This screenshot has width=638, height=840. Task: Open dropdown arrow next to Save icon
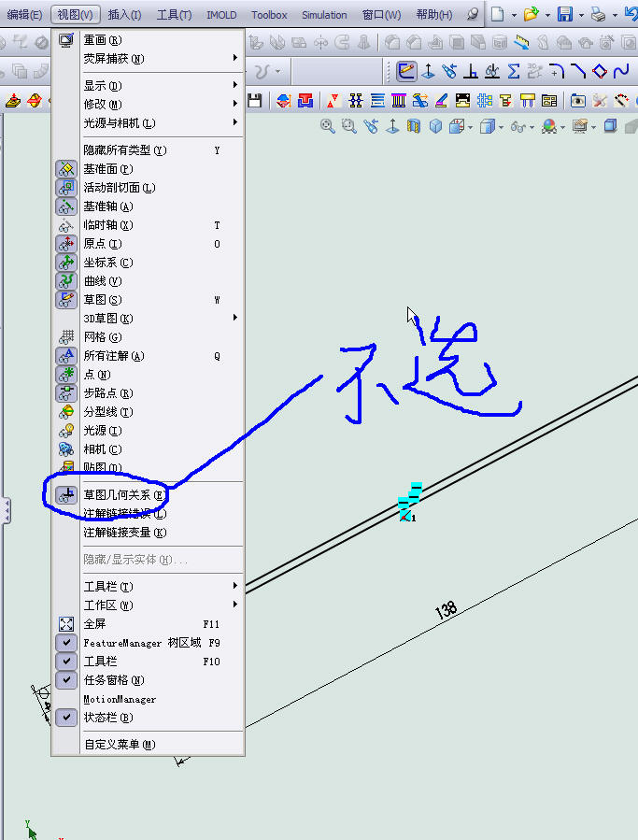[581, 15]
